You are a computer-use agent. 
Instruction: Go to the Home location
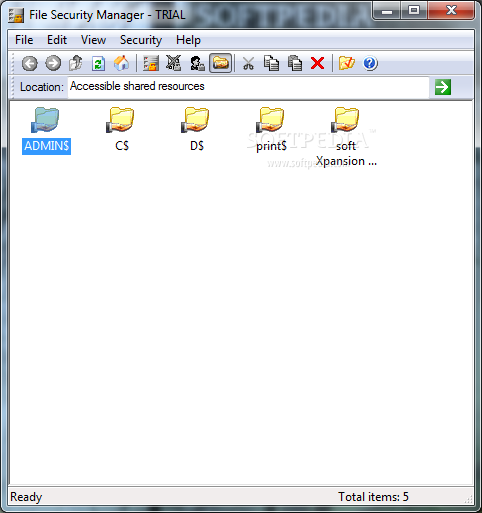coord(121,63)
